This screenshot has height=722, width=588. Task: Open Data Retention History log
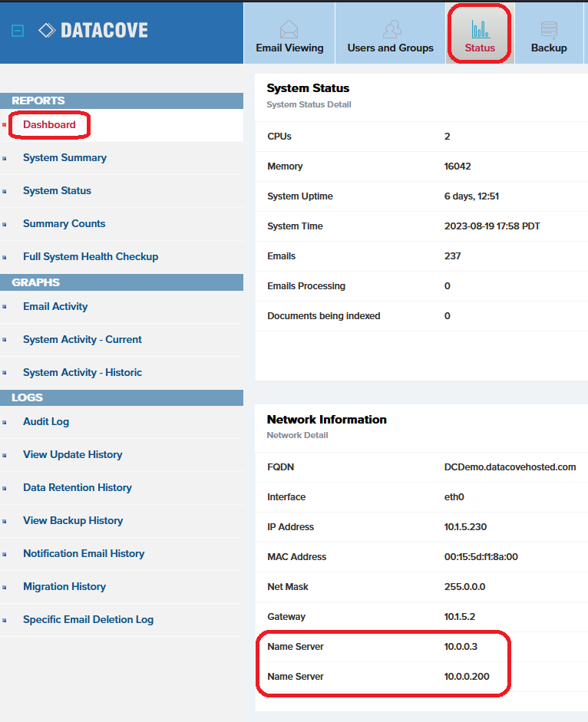[78, 488]
